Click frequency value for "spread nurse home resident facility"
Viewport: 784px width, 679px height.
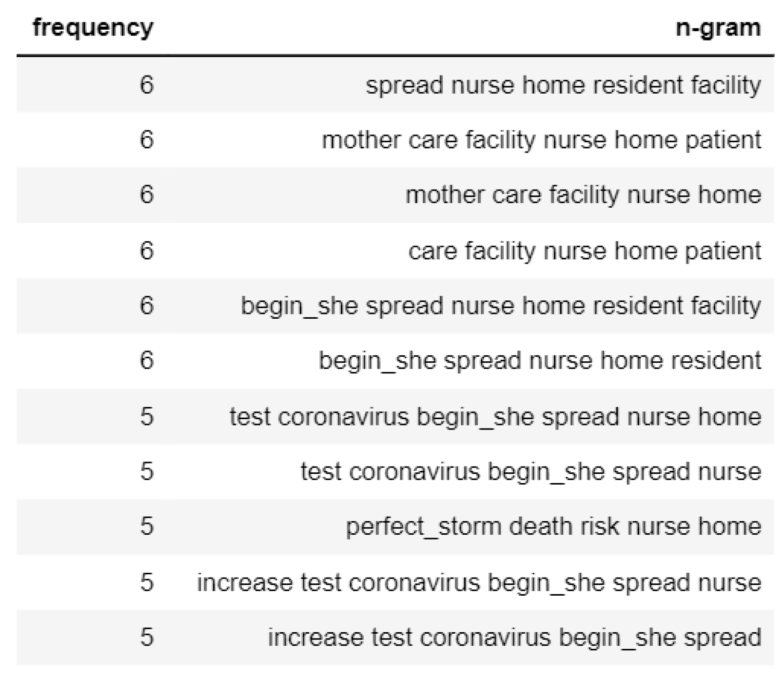click(147, 85)
